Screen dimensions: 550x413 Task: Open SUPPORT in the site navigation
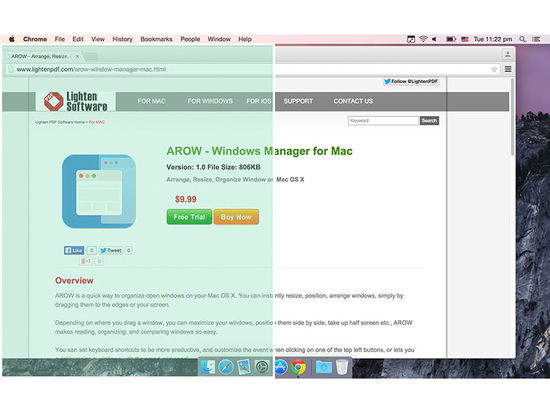pyautogui.click(x=298, y=101)
